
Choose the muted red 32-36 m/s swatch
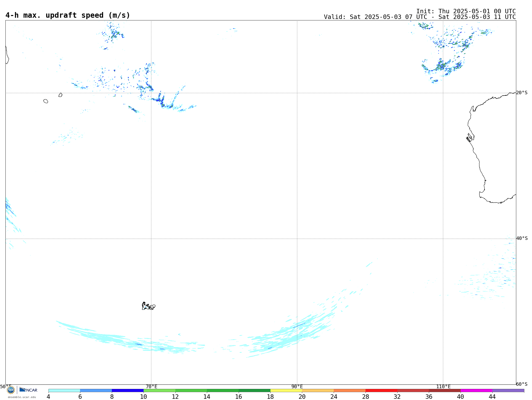(x=413, y=391)
